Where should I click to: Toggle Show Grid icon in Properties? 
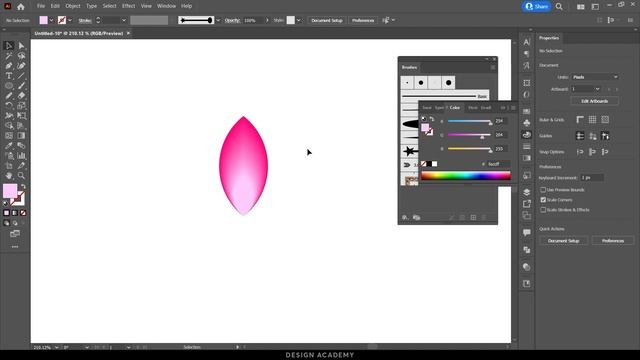(x=592, y=120)
